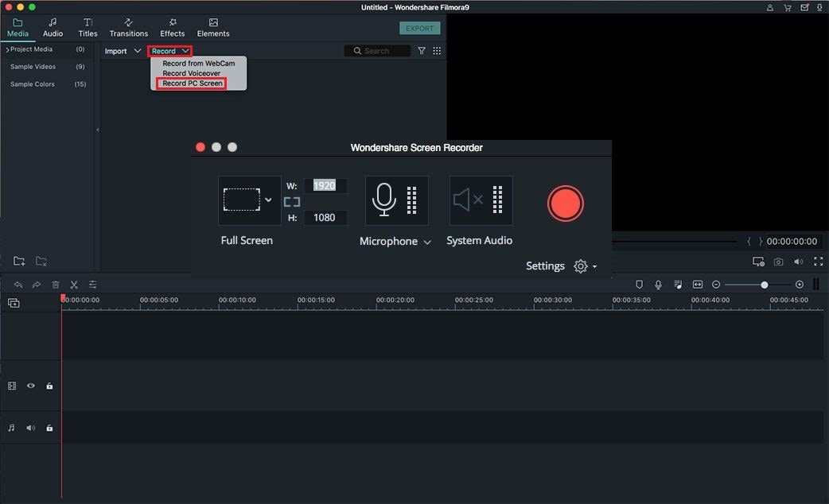Choose Record from WebCam
The width and height of the screenshot is (829, 504).
click(199, 64)
